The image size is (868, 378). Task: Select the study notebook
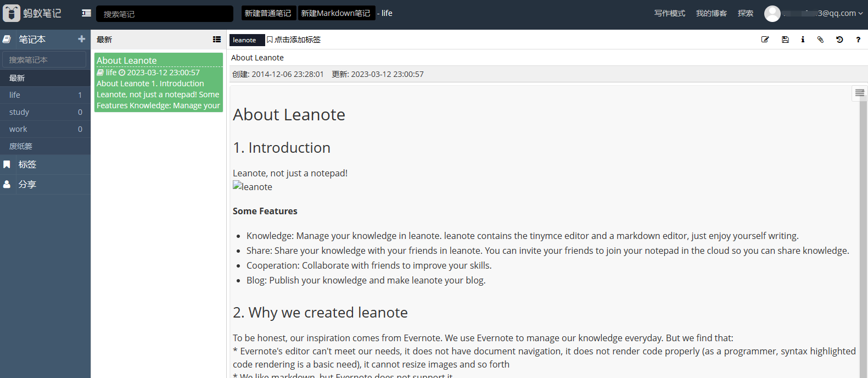45,112
